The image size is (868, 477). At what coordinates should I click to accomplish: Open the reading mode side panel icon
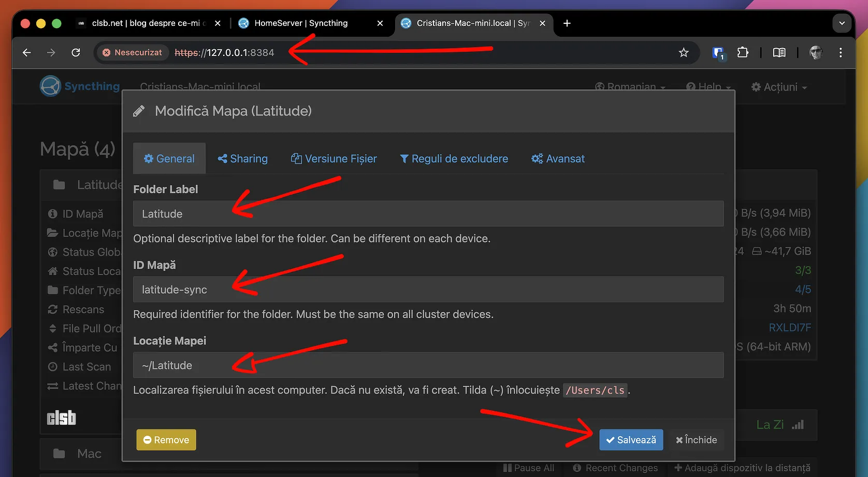779,52
